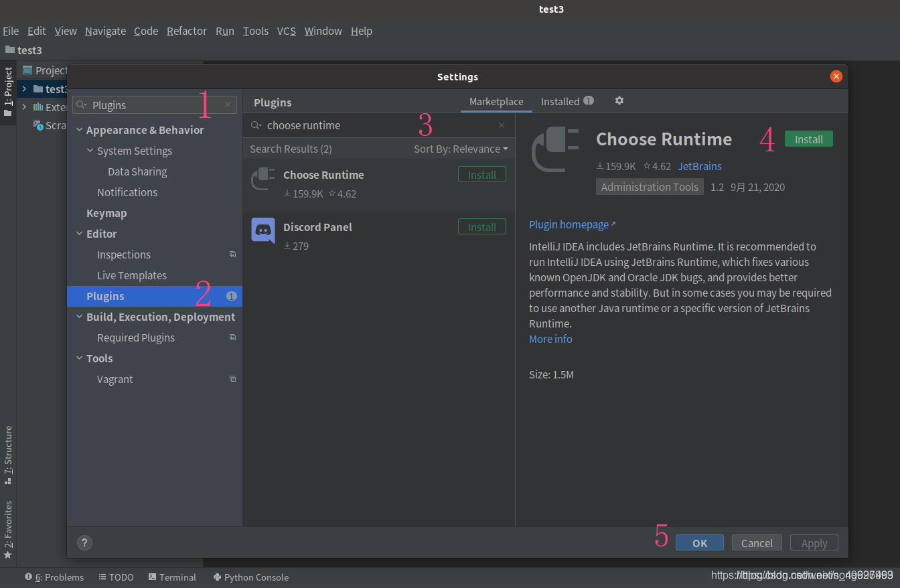Image resolution: width=900 pixels, height=588 pixels.
Task: Click the green Install button in details
Action: point(809,139)
